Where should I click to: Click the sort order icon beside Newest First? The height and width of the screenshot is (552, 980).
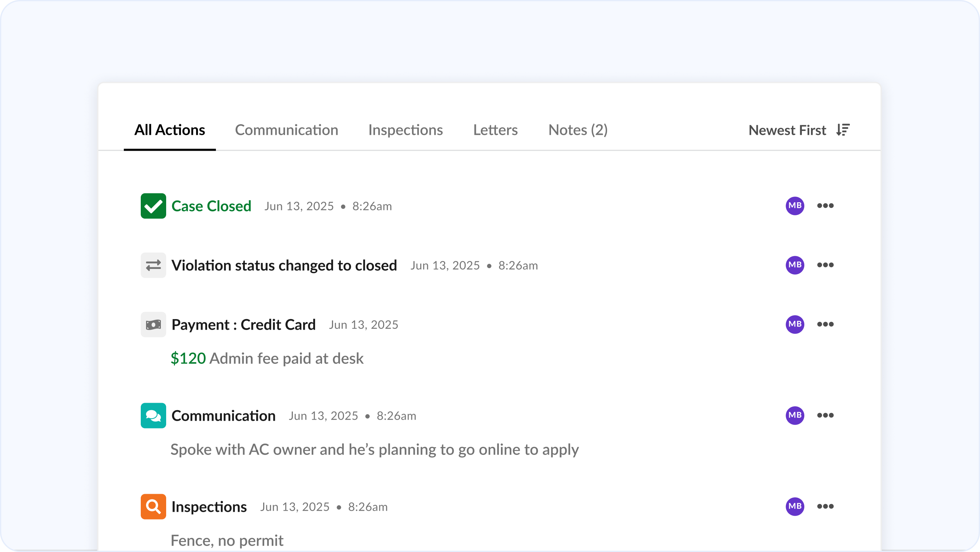pyautogui.click(x=843, y=130)
